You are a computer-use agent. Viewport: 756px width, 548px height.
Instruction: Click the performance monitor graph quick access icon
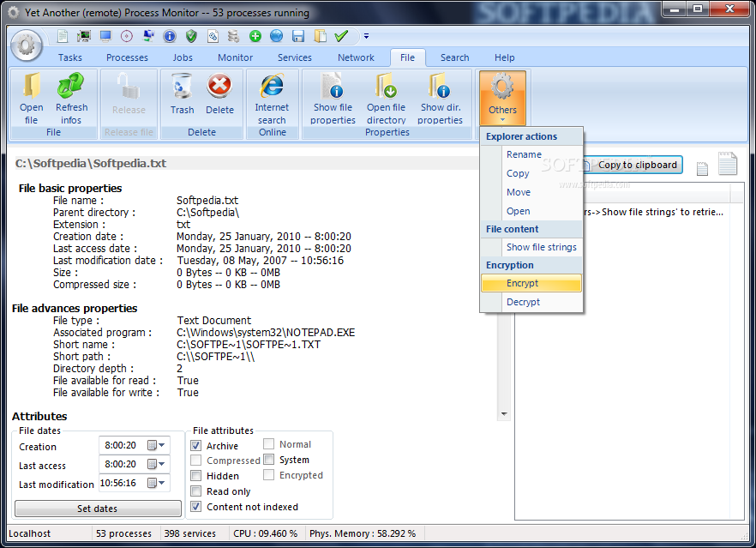(84, 36)
